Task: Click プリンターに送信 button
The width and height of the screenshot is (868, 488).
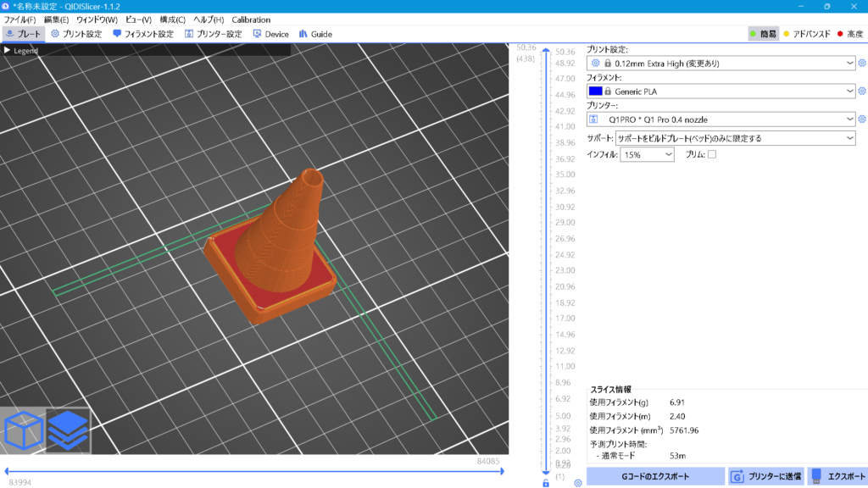Action: click(766, 476)
